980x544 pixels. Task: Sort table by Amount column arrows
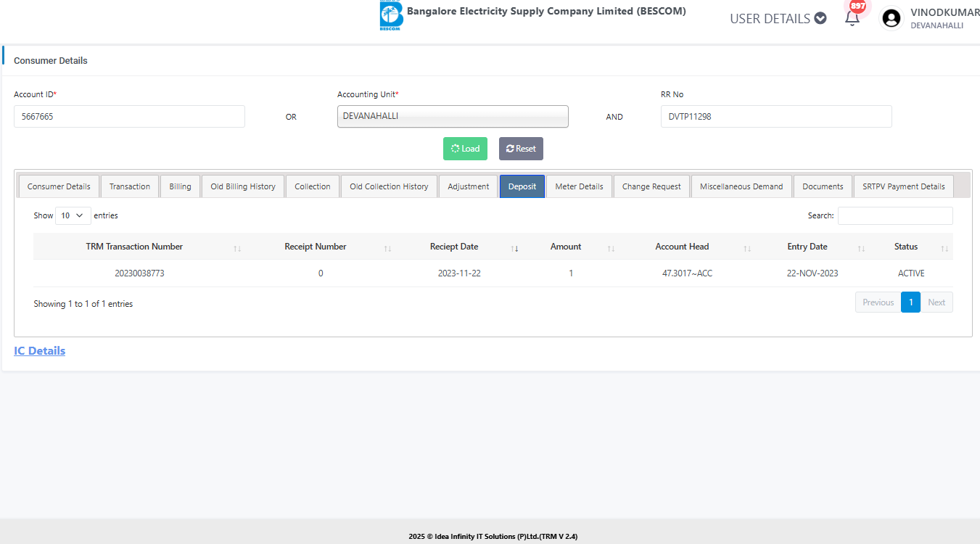click(x=611, y=248)
